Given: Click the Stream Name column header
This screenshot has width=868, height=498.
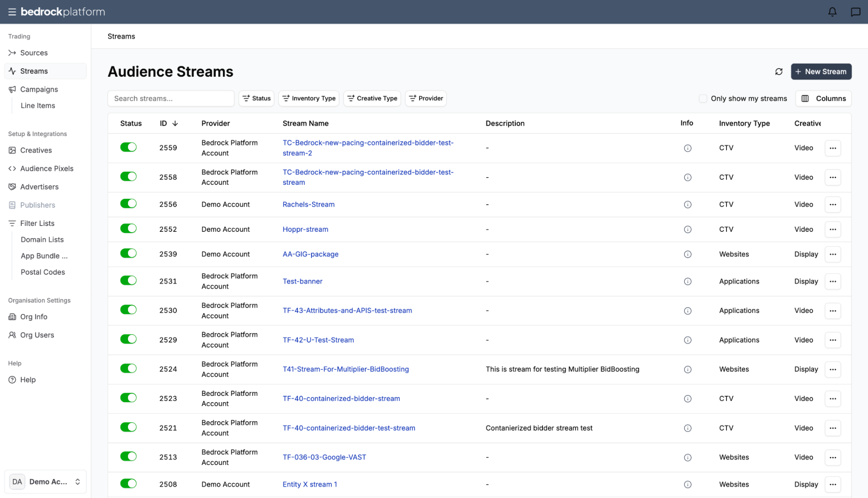Looking at the screenshot, I should [x=306, y=123].
